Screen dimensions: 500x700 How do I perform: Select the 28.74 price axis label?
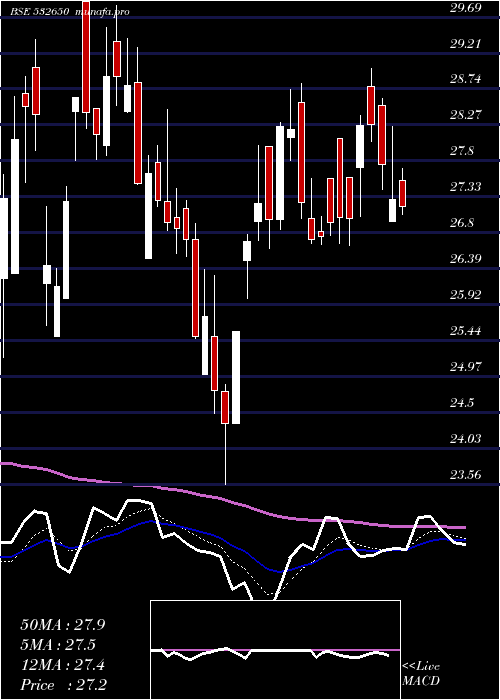click(465, 79)
